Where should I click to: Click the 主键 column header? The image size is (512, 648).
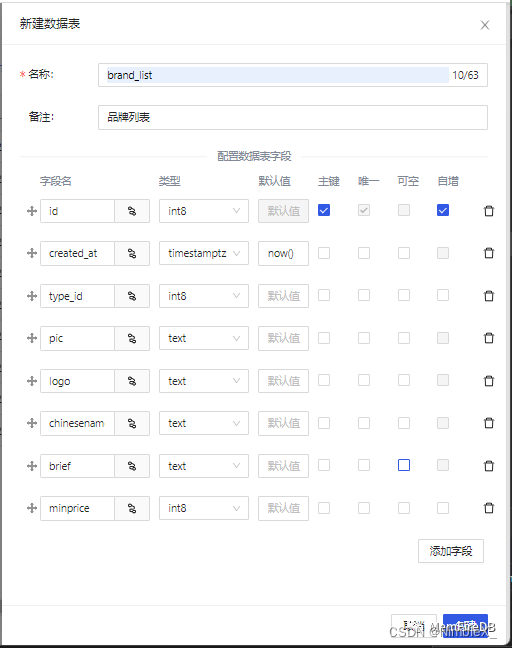click(x=329, y=181)
